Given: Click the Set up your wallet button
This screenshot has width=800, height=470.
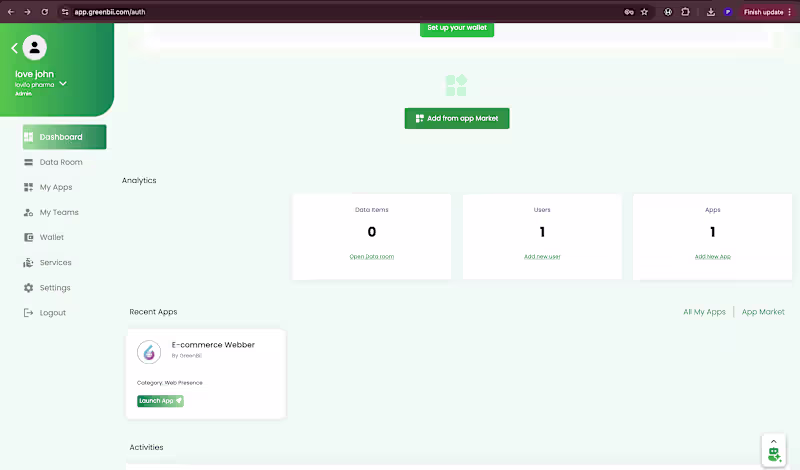Looking at the screenshot, I should click(x=457, y=28).
